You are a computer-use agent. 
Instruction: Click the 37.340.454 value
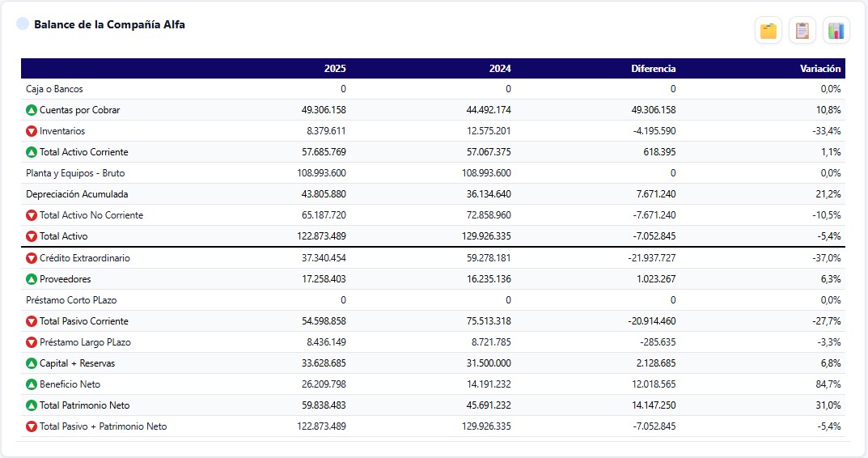[x=324, y=258]
